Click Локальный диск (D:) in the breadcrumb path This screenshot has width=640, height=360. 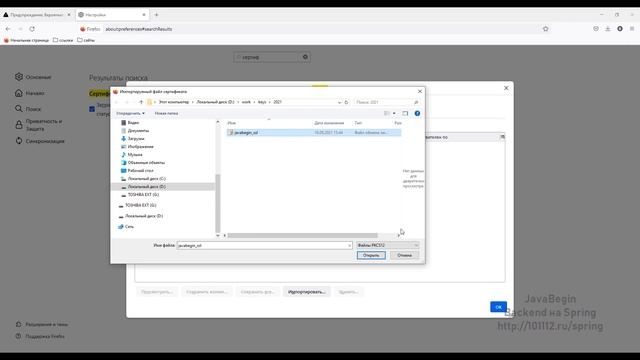[216, 102]
